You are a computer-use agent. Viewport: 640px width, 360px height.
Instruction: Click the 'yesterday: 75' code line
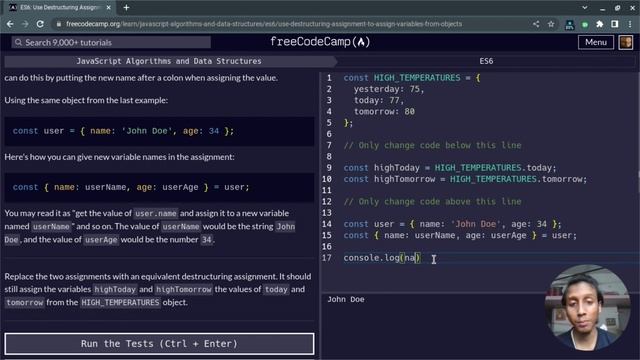click(389, 89)
